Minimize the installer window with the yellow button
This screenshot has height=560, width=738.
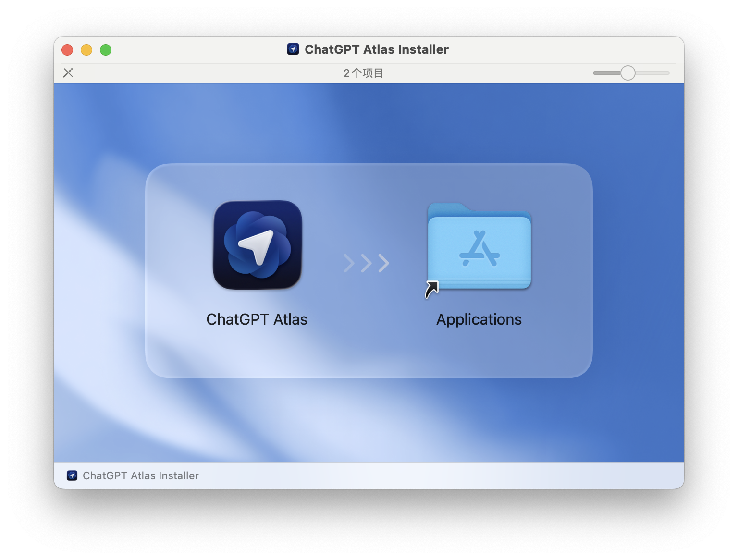86,50
